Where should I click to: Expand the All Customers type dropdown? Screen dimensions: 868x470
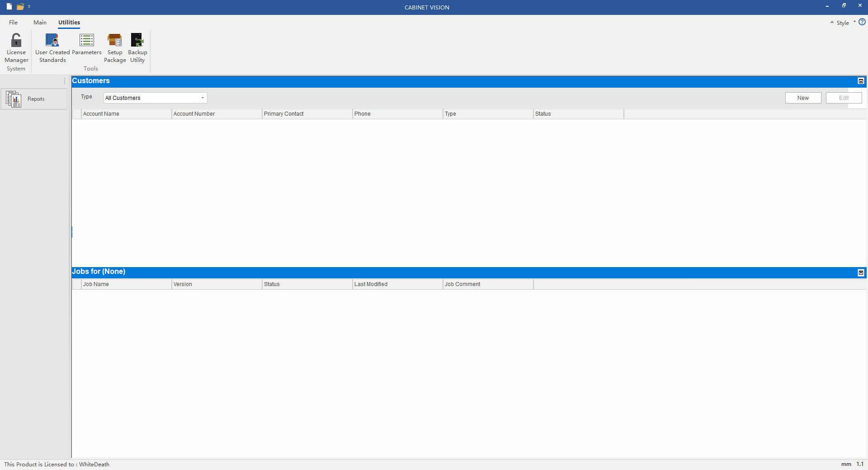(203, 98)
